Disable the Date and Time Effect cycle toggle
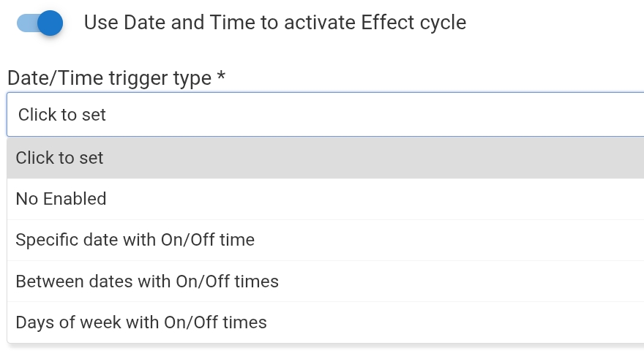Viewport: 644px width, 359px height. coord(40,23)
